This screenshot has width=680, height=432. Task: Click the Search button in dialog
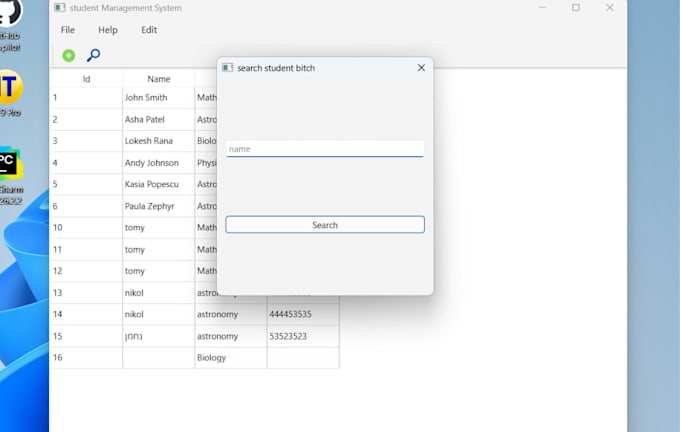[325, 225]
